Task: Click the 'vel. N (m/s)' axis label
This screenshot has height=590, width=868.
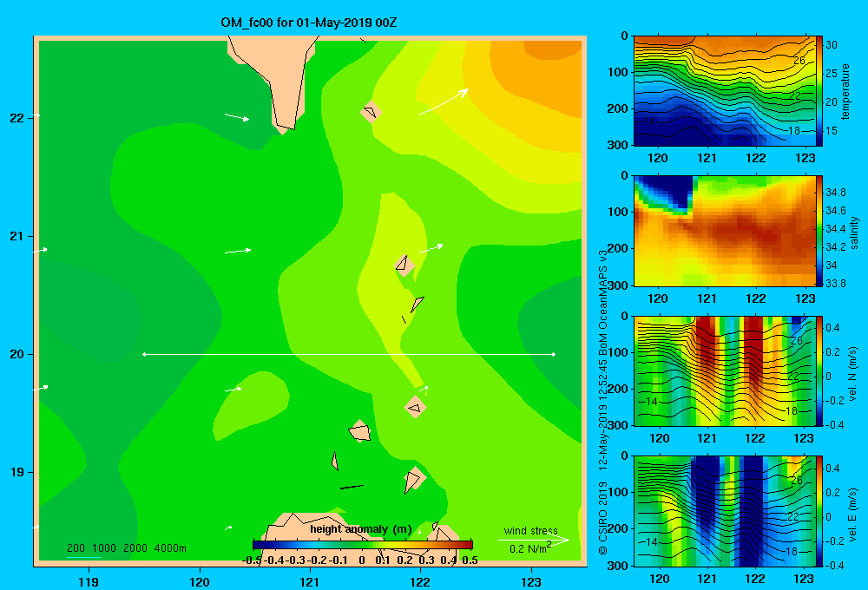Action: pos(853,374)
